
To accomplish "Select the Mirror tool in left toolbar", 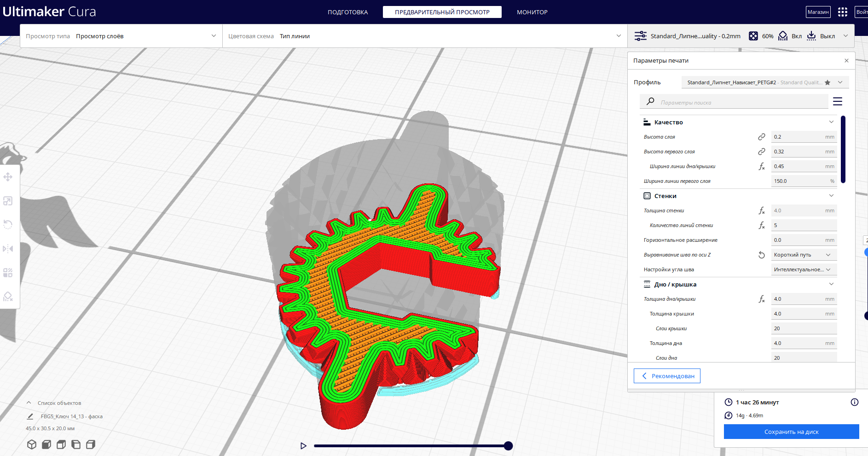I will coord(8,249).
